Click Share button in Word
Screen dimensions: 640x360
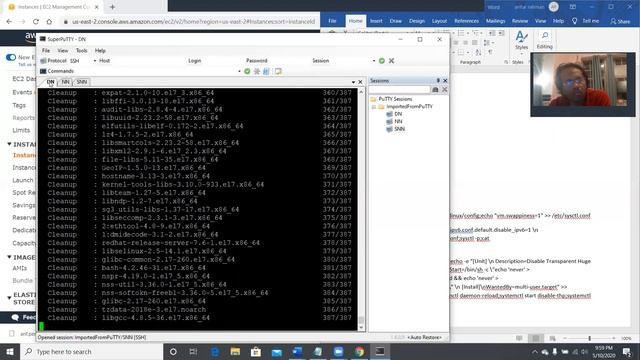[620, 21]
